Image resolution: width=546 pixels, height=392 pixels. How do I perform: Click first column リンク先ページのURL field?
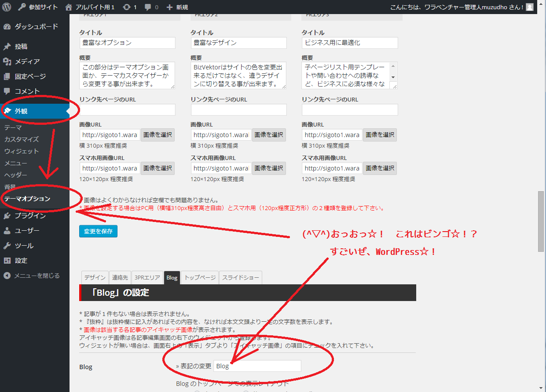(x=128, y=109)
